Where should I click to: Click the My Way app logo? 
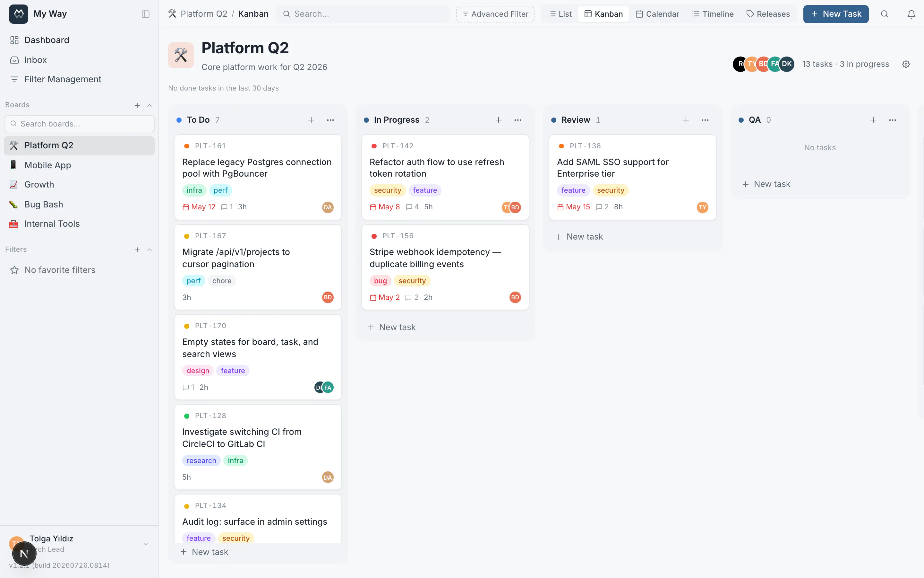point(18,14)
